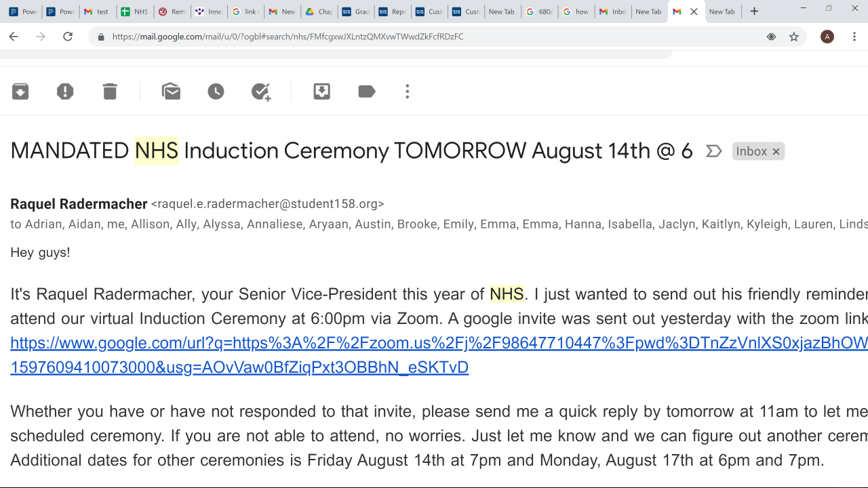Toggle the importance marker beside subject
This screenshot has width=868, height=488.
pyautogui.click(x=713, y=151)
